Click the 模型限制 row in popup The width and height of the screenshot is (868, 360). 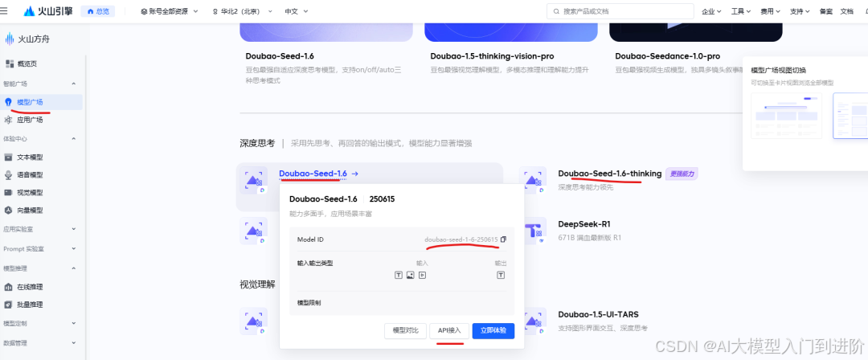(x=403, y=303)
